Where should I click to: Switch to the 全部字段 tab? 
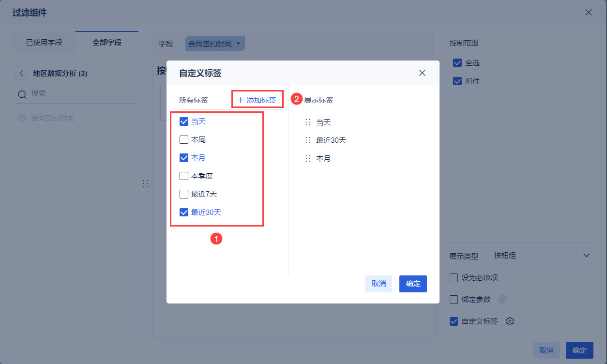[107, 43]
